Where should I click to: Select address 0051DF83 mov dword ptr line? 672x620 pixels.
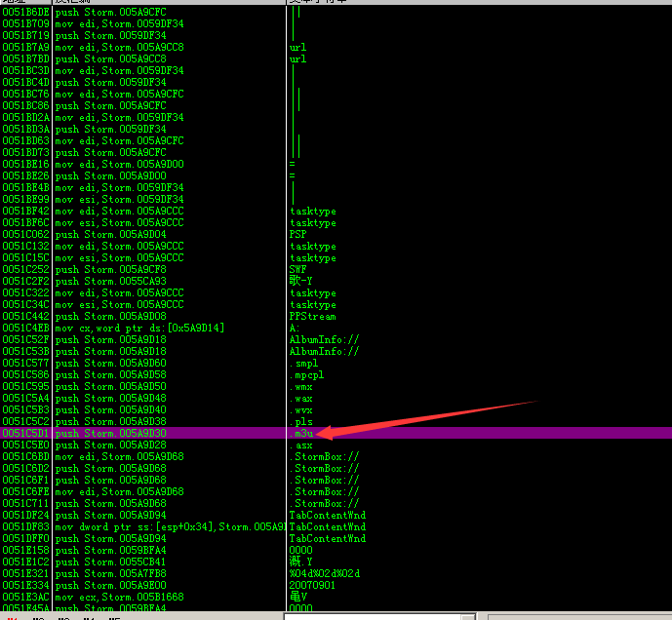pyautogui.click(x=146, y=526)
